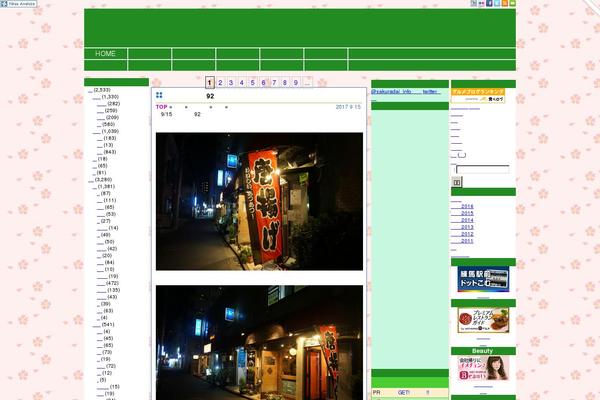Click the green icon beside the RSS icon
Screen dimensions: 600x400
[512, 3]
